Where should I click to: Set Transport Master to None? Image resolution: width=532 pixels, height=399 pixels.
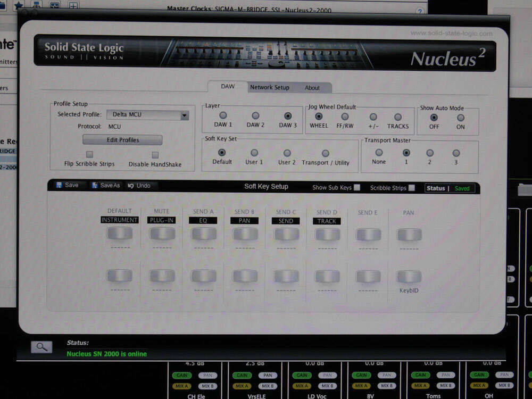[x=379, y=152]
